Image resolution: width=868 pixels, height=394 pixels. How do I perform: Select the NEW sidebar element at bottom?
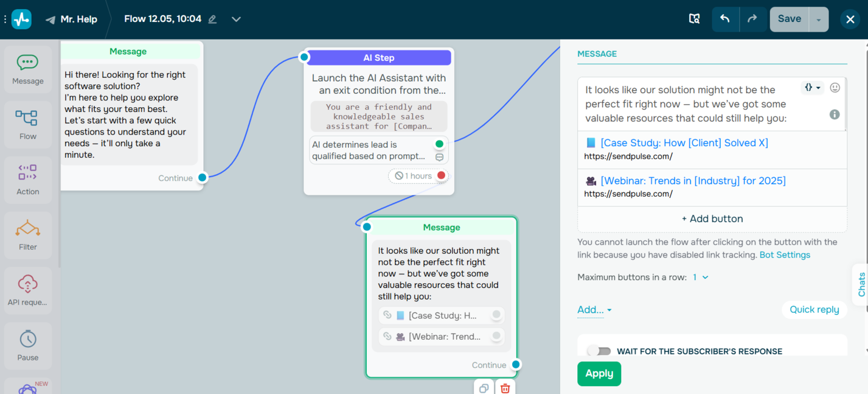click(28, 387)
